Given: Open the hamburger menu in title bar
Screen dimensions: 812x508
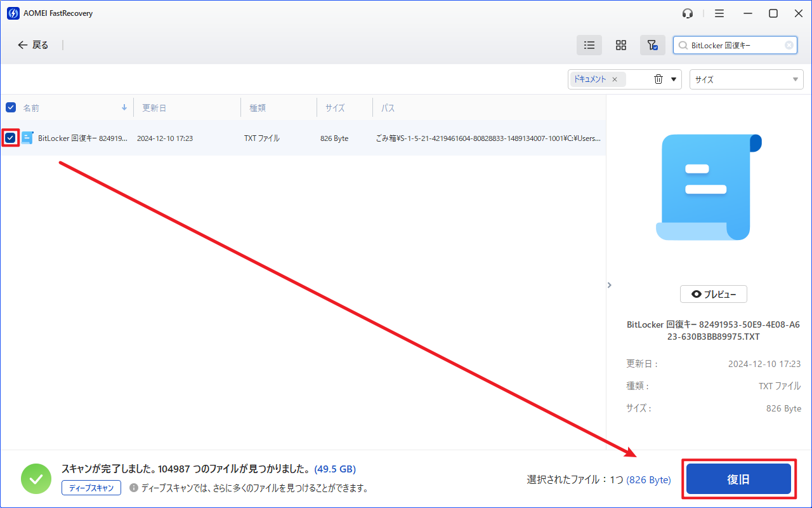Looking at the screenshot, I should (x=719, y=13).
